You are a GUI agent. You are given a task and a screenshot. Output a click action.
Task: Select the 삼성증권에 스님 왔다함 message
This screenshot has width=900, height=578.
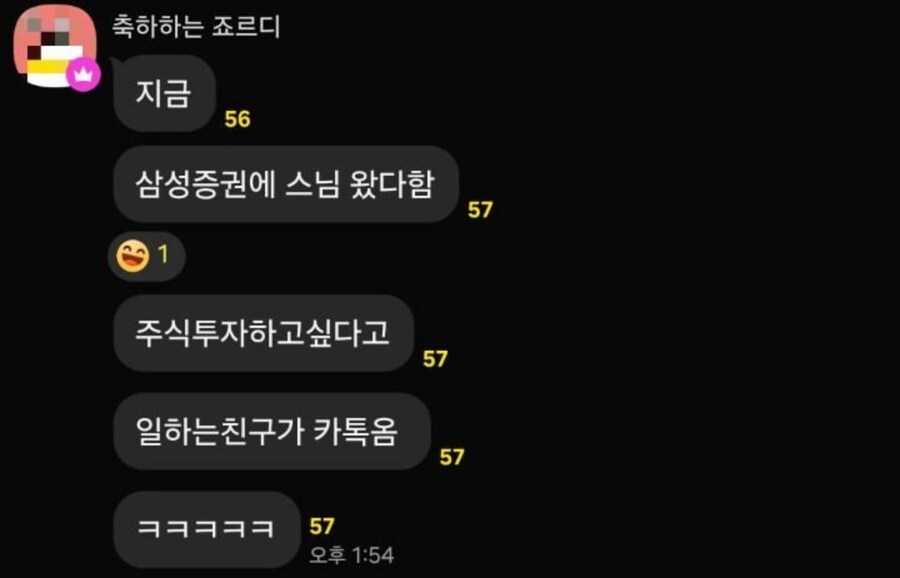point(286,184)
